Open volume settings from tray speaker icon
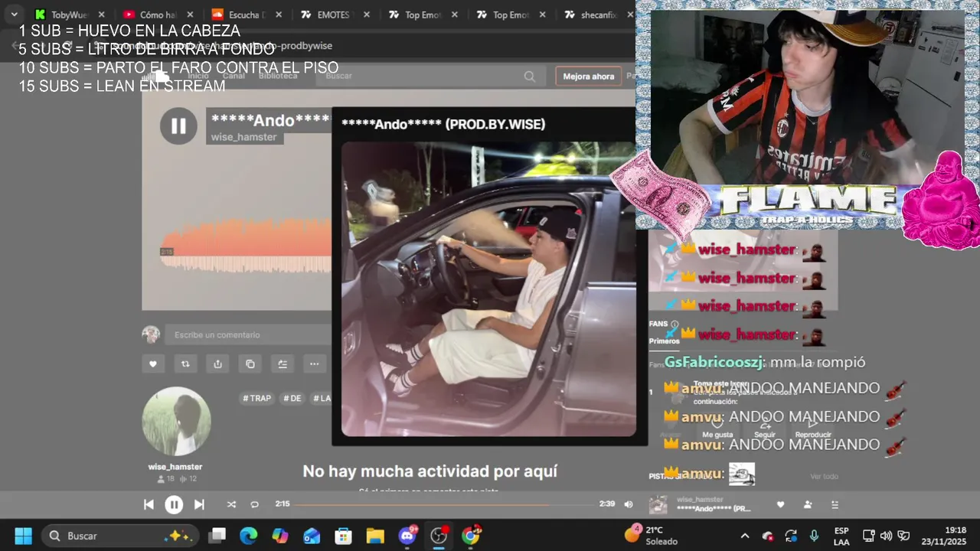The image size is (980, 551). [886, 536]
